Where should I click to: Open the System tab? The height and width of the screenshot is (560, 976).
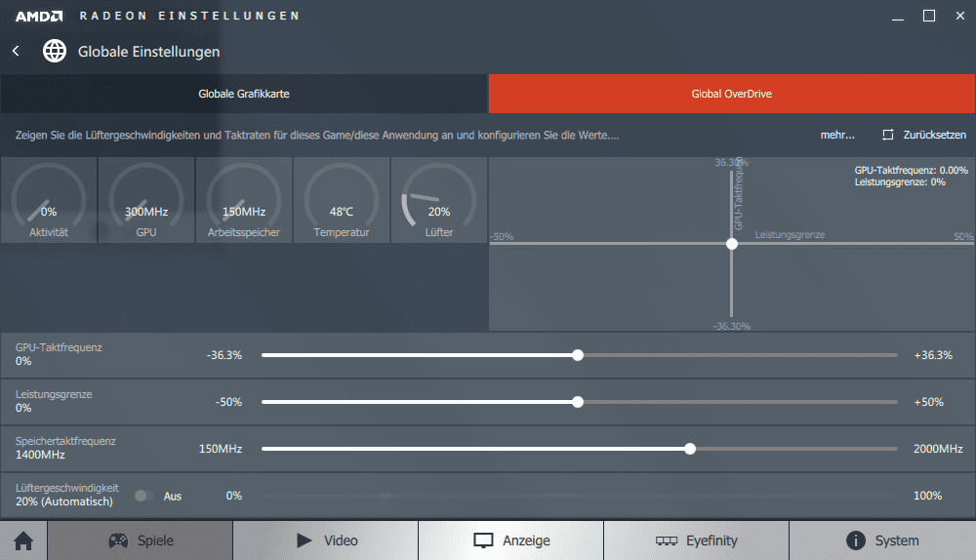click(x=882, y=540)
